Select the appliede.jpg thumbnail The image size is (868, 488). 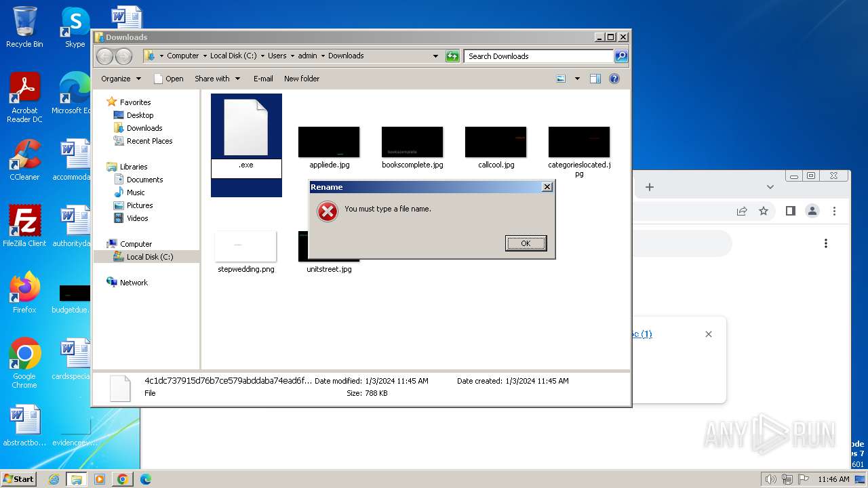tap(329, 142)
